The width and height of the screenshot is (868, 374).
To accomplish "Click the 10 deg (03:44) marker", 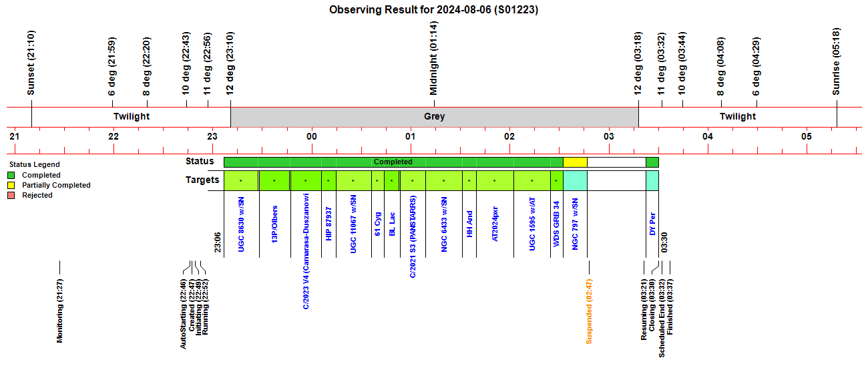I will [682, 63].
